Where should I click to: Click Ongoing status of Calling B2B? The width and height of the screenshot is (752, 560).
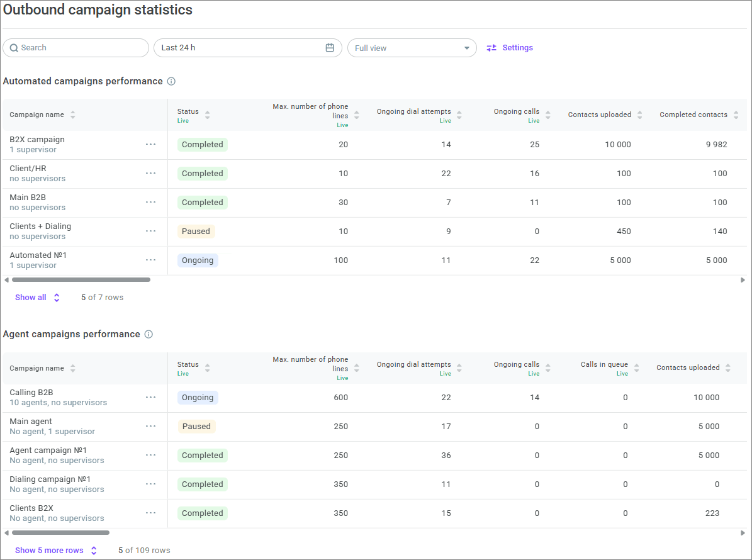(x=198, y=398)
